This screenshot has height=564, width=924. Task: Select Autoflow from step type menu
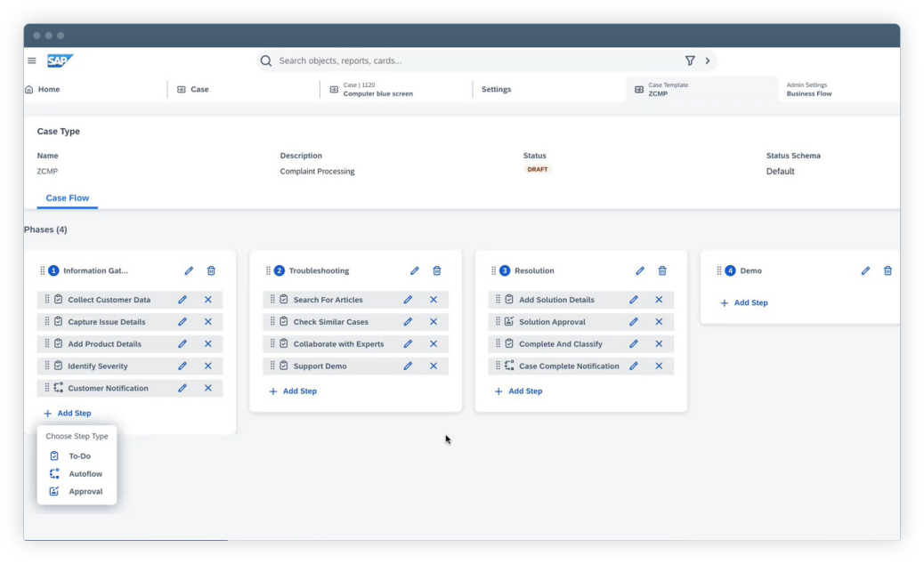85,474
